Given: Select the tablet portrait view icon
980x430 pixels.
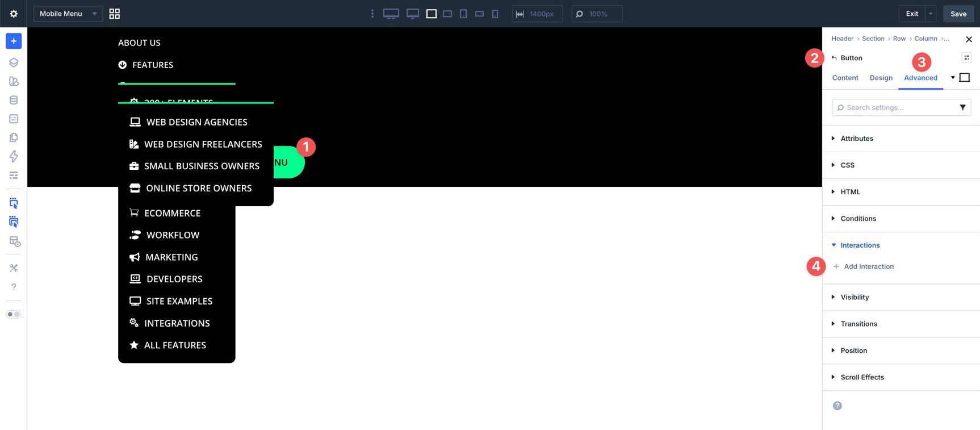Looking at the screenshot, I should [463, 14].
